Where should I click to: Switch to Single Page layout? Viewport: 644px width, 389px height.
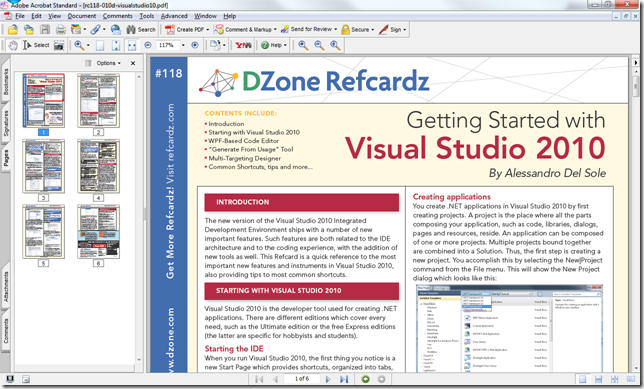(x=582, y=379)
